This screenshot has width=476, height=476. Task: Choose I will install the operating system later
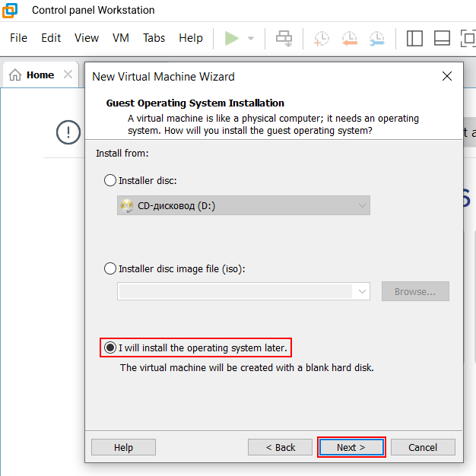pyautogui.click(x=110, y=347)
